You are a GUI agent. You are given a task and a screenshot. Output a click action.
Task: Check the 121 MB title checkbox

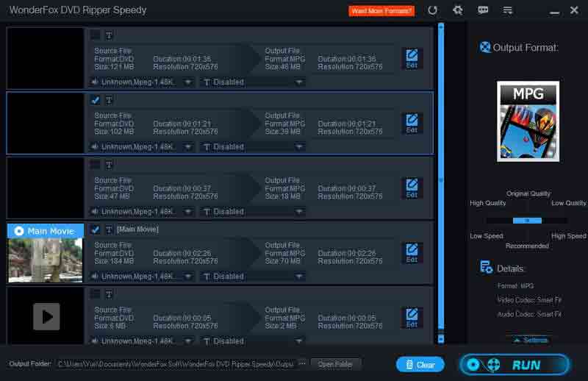96,35
